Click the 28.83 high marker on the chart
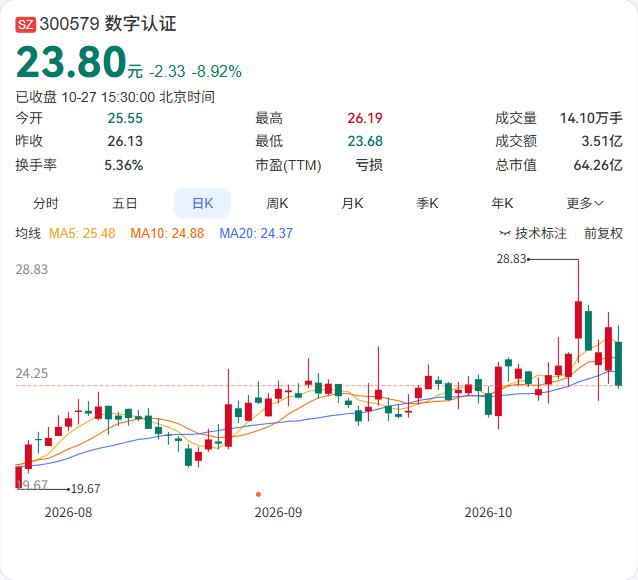The image size is (638, 580). [512, 259]
